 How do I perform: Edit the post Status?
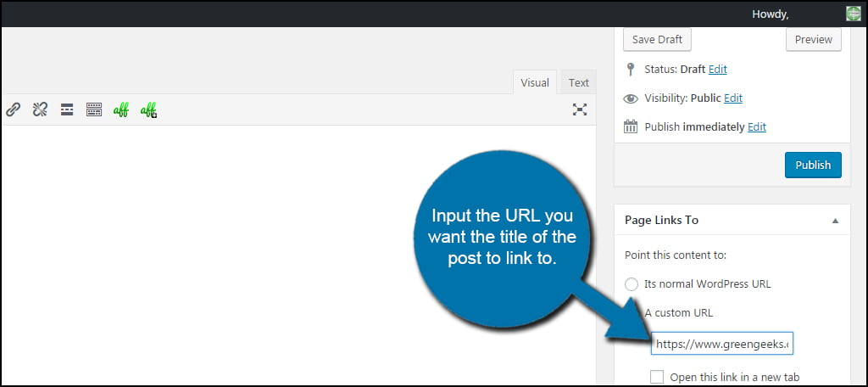click(717, 70)
